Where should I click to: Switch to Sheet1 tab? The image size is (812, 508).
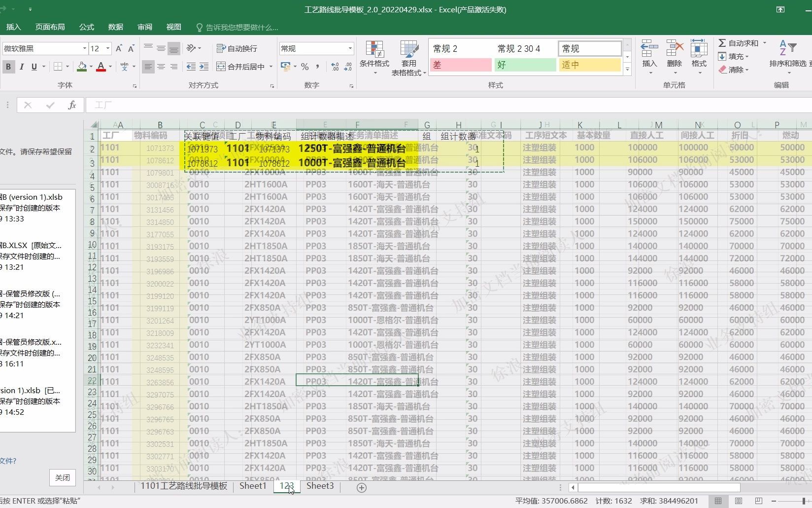click(x=253, y=486)
